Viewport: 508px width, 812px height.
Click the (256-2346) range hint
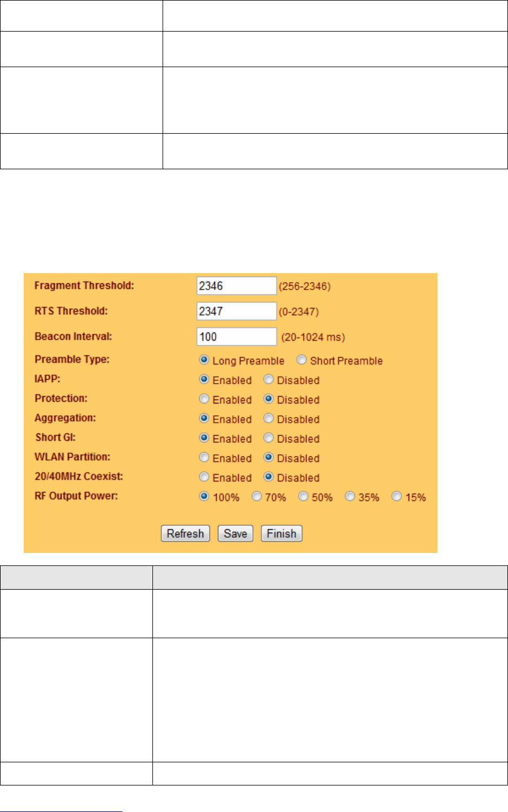tap(305, 286)
